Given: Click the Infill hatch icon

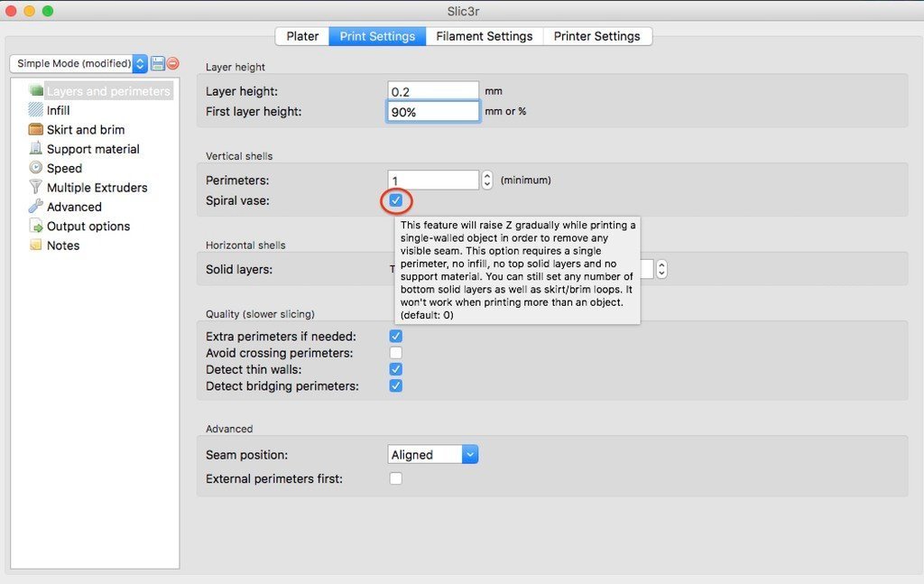Looking at the screenshot, I should [x=36, y=110].
